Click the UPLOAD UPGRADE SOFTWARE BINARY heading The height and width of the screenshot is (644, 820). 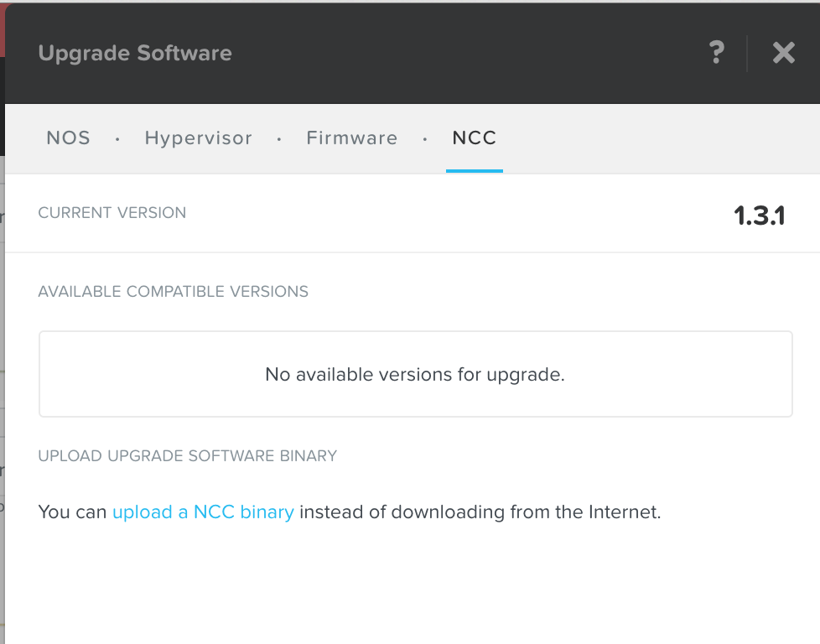point(188,456)
